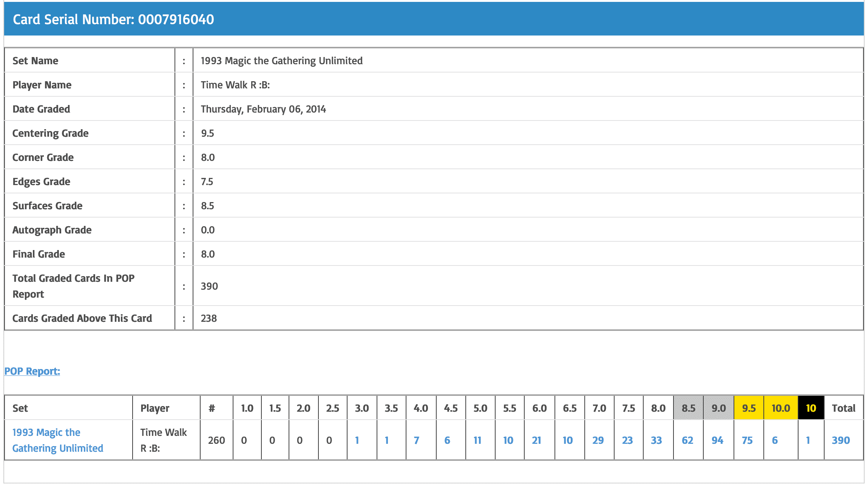The image size is (868, 488).
Task: Click the 94 count under grade 9.0
Action: point(717,440)
